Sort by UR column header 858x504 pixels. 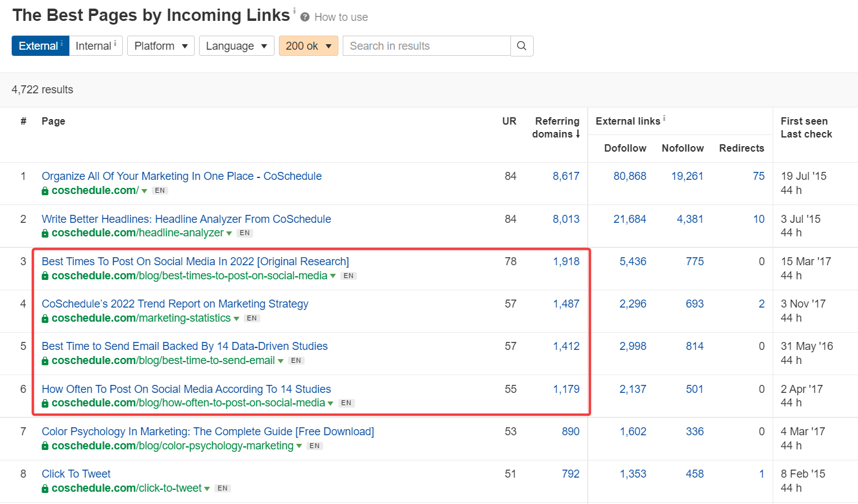tap(509, 122)
